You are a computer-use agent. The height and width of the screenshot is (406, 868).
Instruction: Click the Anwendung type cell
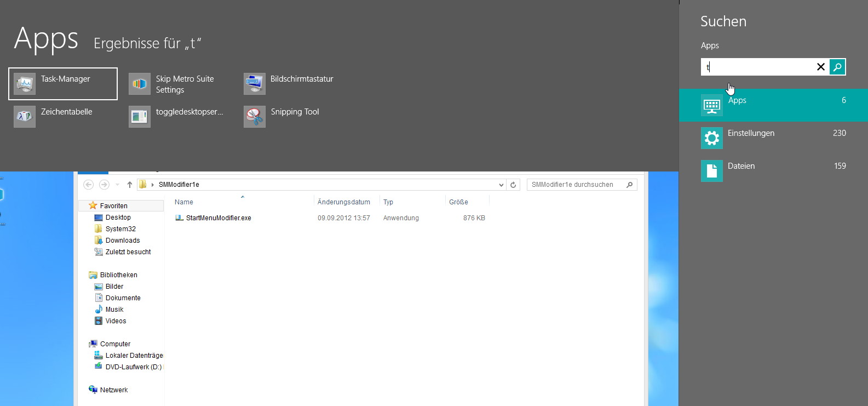pos(401,218)
